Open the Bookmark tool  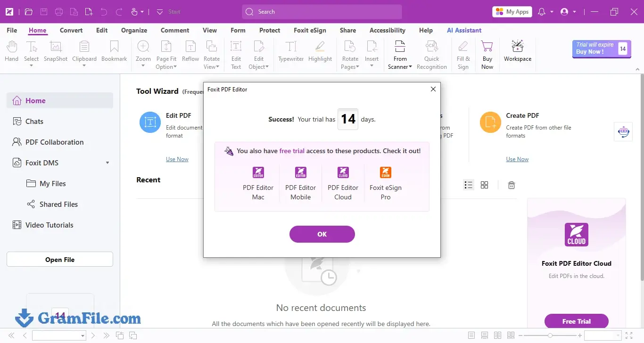(114, 51)
